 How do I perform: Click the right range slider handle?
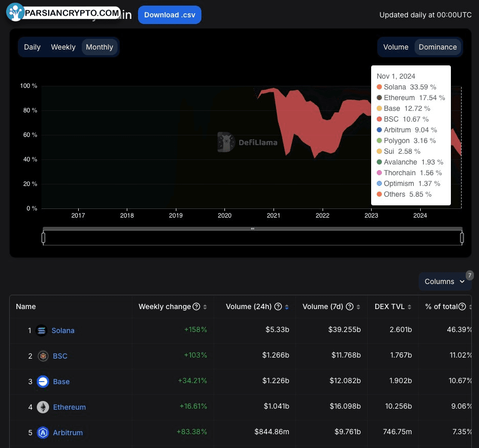click(462, 238)
